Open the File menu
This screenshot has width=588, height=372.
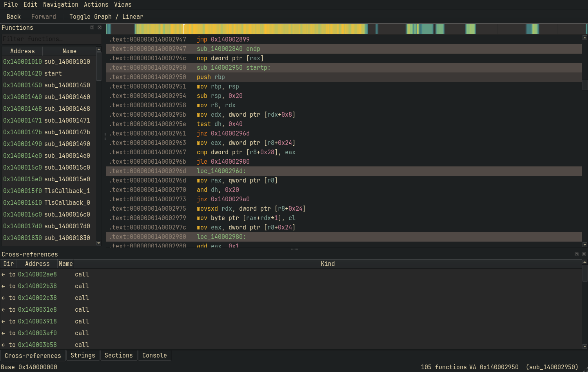[x=11, y=5]
